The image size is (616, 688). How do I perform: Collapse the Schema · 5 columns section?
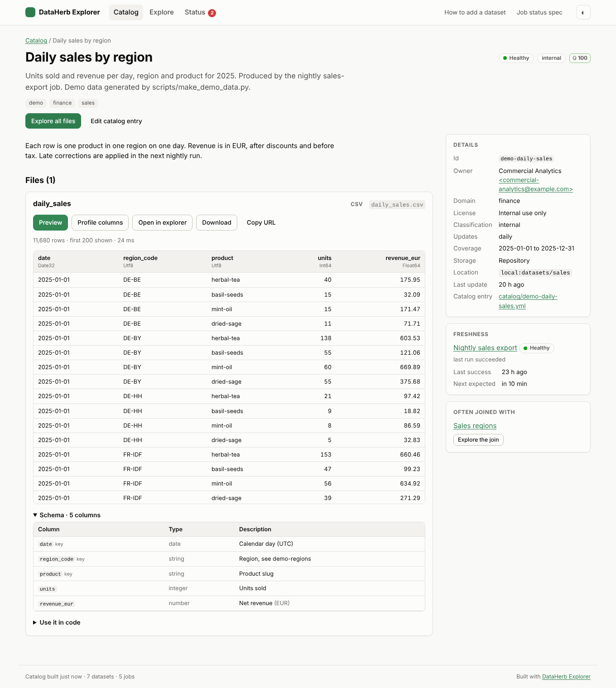[x=67, y=515]
